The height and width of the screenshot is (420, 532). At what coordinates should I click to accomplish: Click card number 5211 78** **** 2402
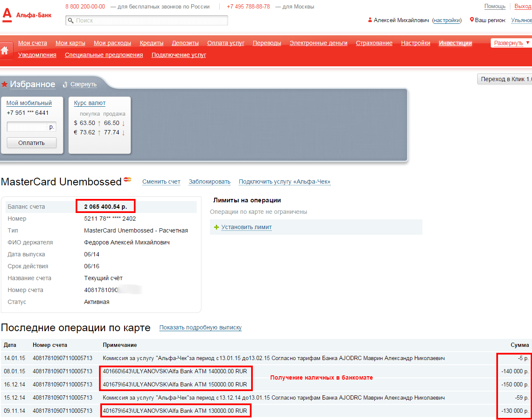click(110, 219)
